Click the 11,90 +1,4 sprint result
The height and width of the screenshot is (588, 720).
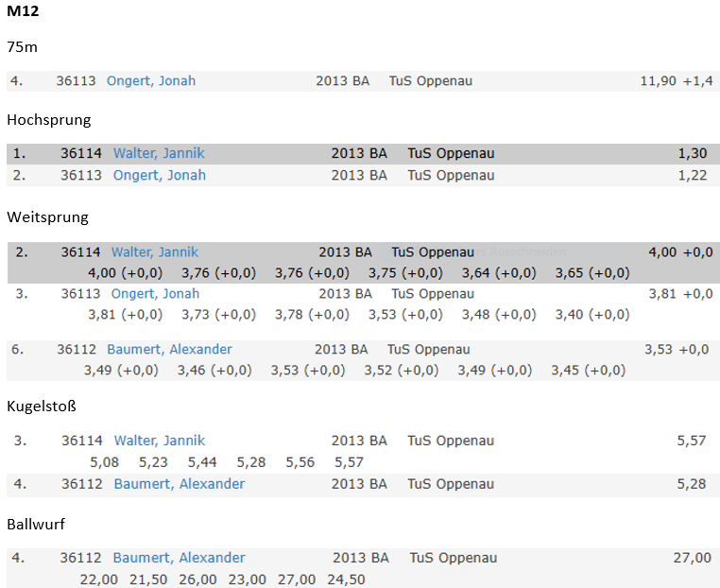coord(677,81)
